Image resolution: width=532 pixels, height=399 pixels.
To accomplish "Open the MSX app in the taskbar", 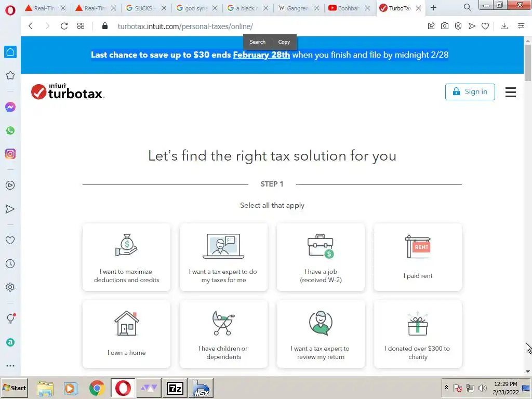I will pos(201,388).
